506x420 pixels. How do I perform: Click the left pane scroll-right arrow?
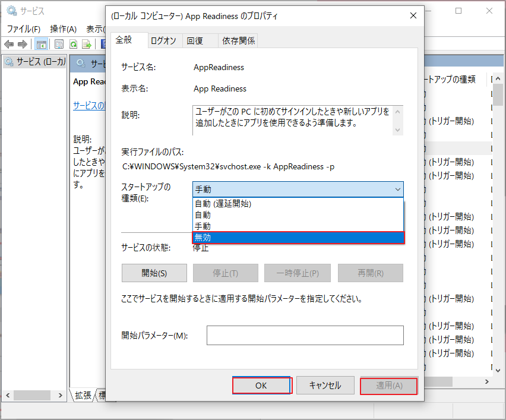pyautogui.click(x=61, y=395)
